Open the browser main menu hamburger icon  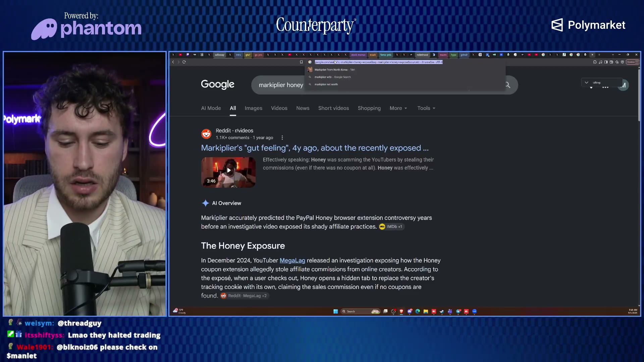point(637,62)
